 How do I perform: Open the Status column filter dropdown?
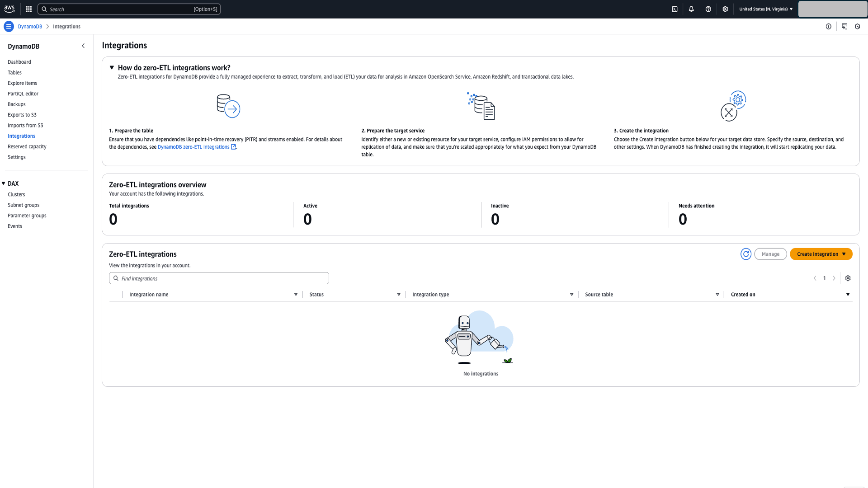click(398, 294)
